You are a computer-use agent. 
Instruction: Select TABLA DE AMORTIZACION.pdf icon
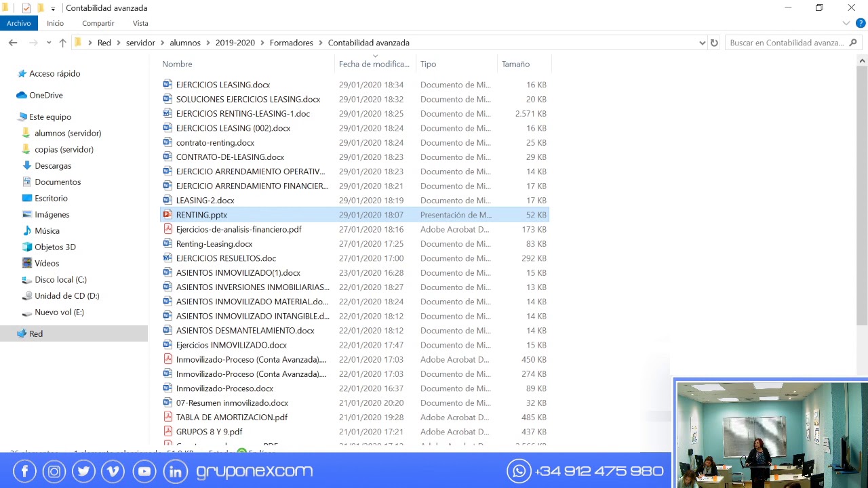(x=167, y=417)
